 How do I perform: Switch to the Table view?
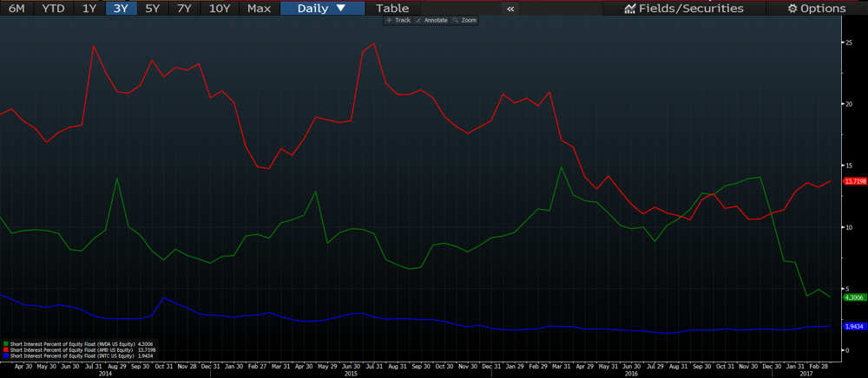(x=391, y=9)
